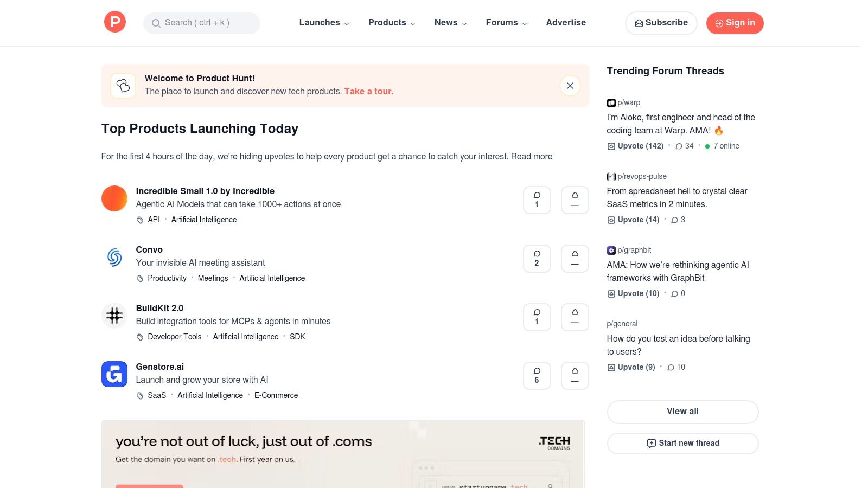
Task: Click the p/warp forum avatar icon
Action: 611,103
